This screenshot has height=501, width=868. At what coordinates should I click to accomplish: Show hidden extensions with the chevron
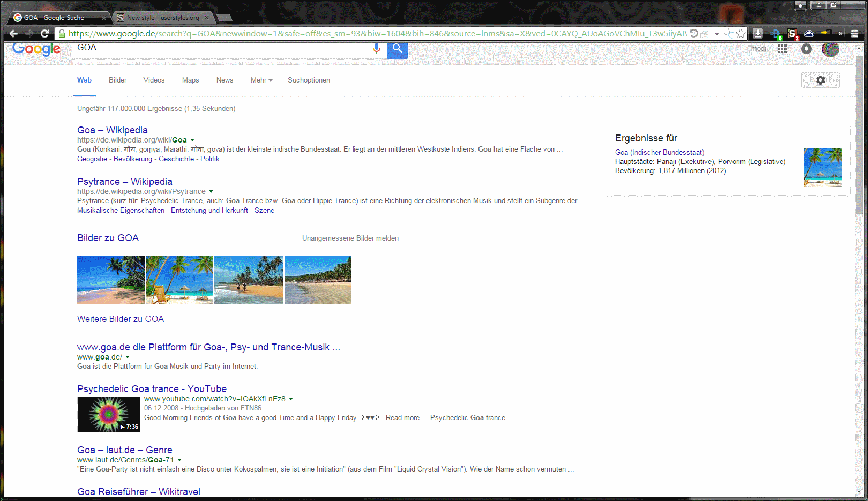pyautogui.click(x=841, y=34)
